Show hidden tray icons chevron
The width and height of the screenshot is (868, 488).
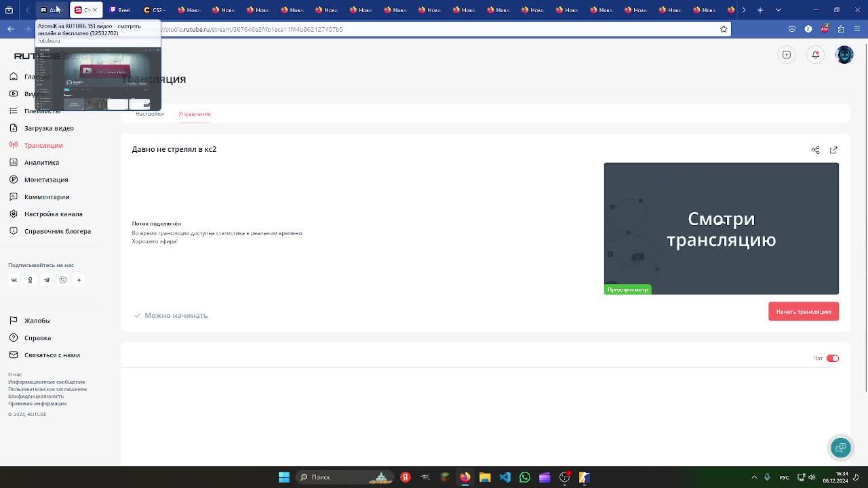[754, 477]
